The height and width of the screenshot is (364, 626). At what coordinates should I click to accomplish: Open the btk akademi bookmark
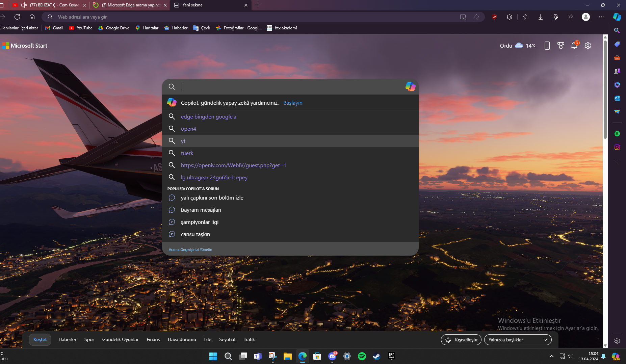click(x=282, y=28)
